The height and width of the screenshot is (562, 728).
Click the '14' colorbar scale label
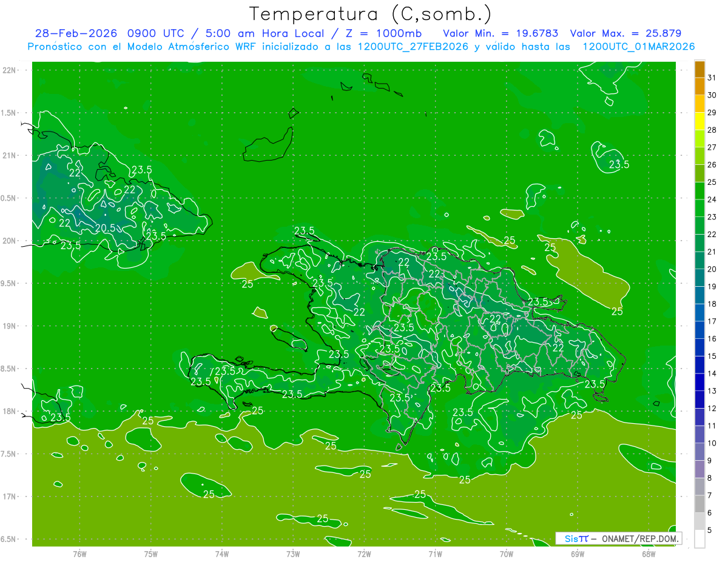[x=712, y=373]
